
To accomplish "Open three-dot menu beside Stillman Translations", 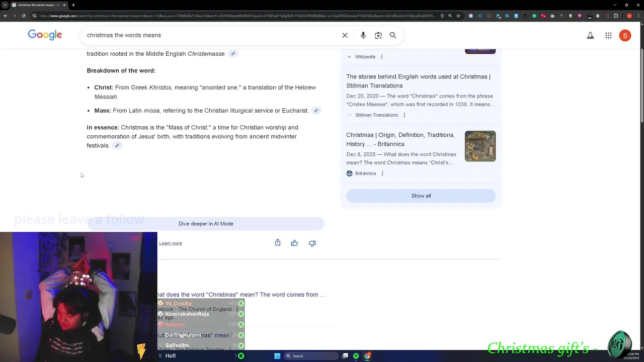I will click(404, 115).
